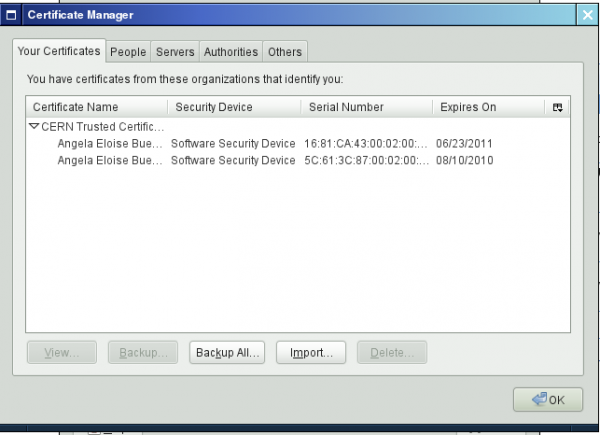Select the Your Certificates tab

(59, 51)
